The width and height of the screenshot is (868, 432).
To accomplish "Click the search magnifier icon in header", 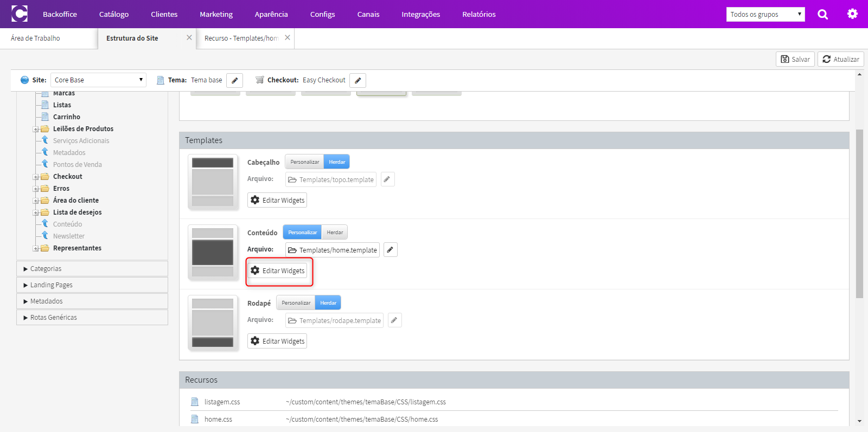I will (x=822, y=14).
